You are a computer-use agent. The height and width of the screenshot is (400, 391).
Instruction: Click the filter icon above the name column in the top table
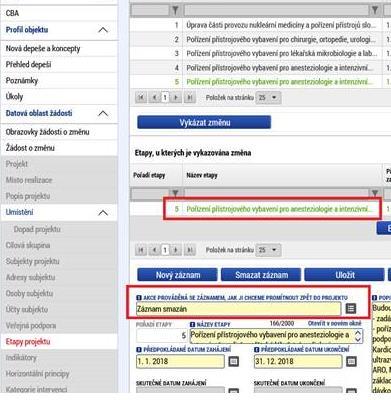coord(375,11)
